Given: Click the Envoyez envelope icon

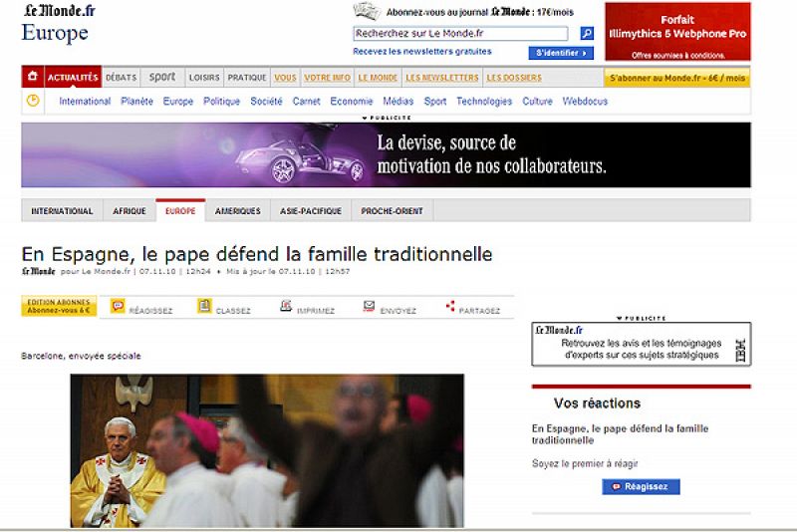Looking at the screenshot, I should point(369,306).
